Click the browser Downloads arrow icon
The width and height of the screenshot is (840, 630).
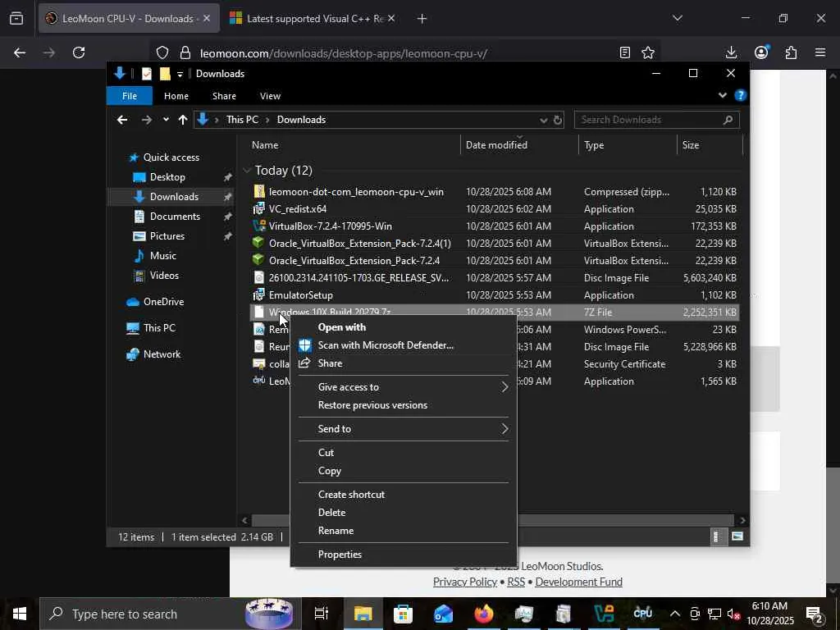731,52
